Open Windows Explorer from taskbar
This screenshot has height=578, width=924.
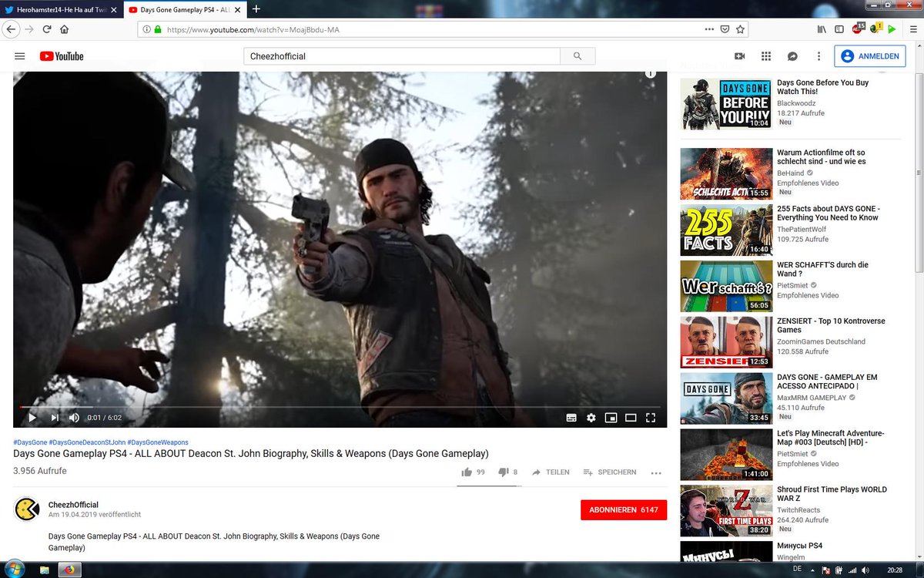[45, 570]
